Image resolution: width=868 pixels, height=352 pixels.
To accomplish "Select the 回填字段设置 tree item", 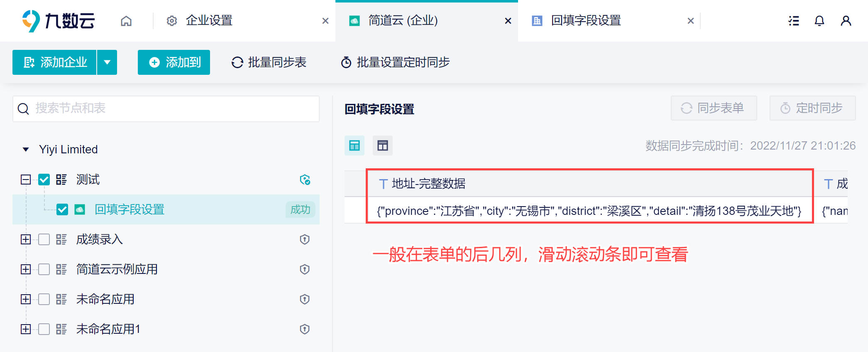I will (x=166, y=209).
